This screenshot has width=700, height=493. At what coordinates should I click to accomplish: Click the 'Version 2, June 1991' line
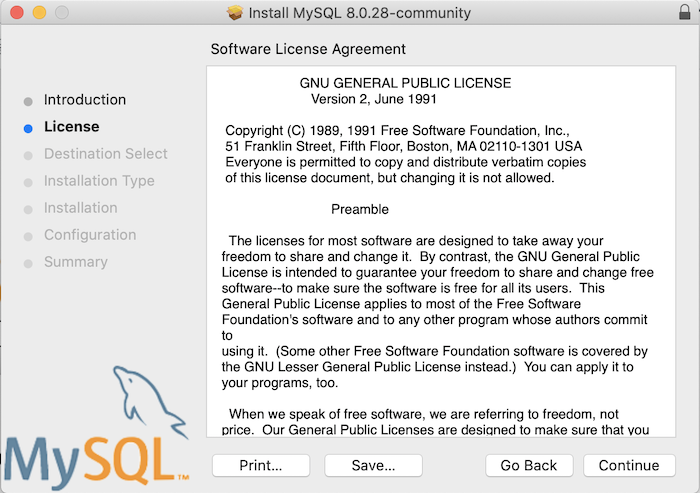[374, 99]
